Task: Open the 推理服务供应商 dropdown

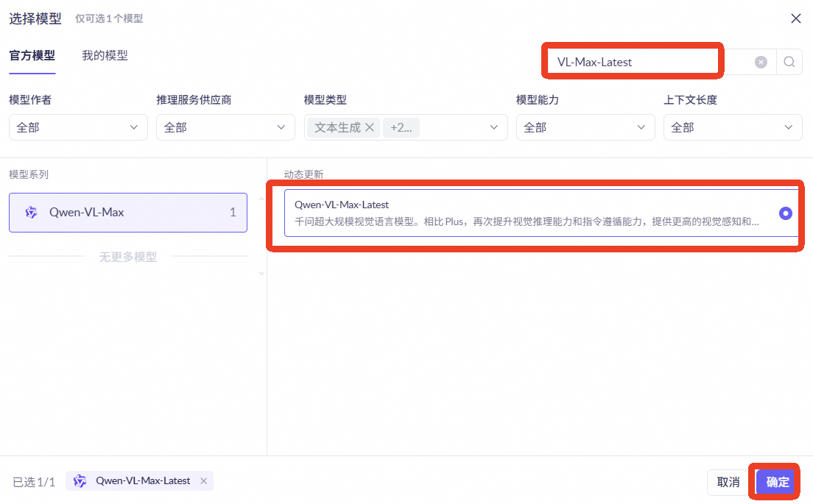Action: coord(225,127)
